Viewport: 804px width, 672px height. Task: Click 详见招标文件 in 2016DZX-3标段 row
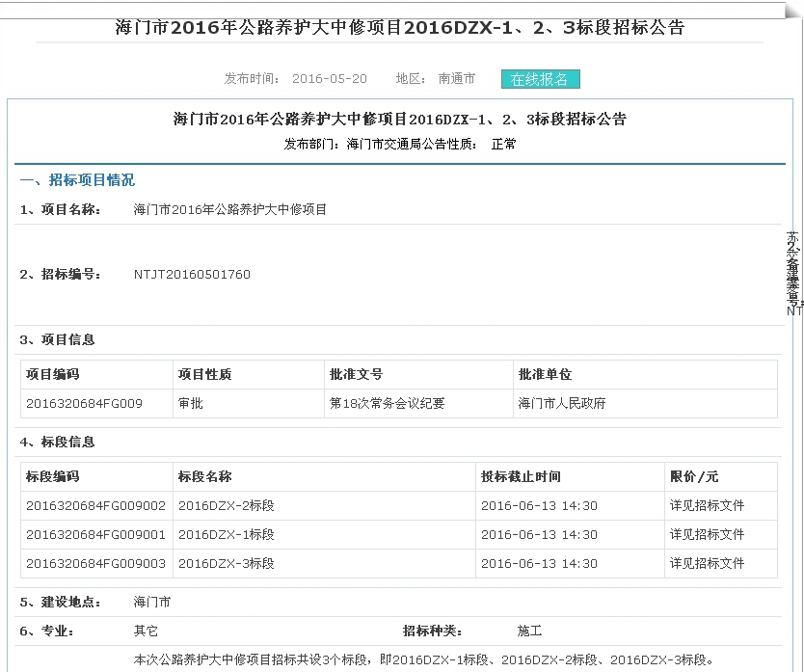(707, 563)
